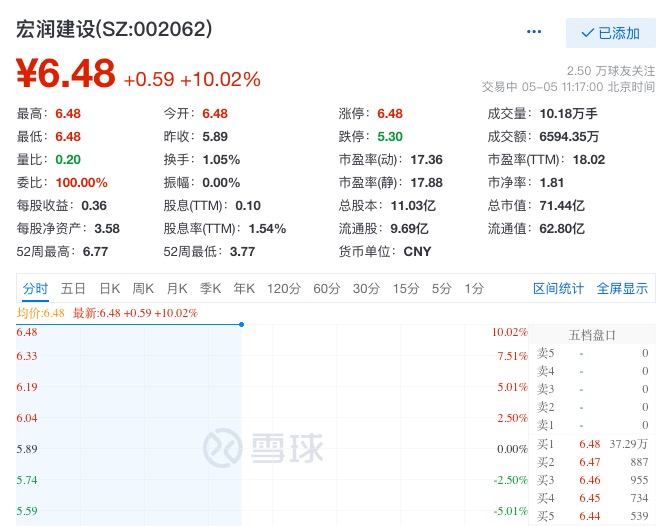Select the 分时 chart tab
The width and height of the screenshot is (662, 526).
[35, 288]
